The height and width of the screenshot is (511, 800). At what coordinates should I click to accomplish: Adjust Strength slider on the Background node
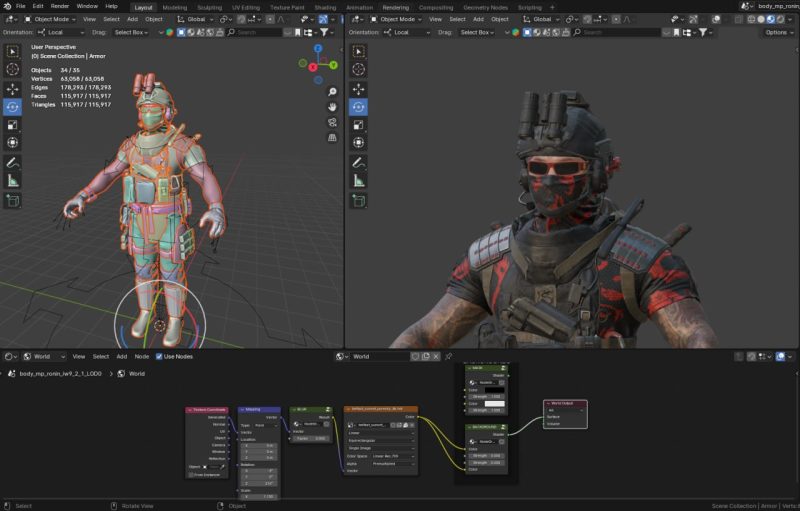pos(488,456)
